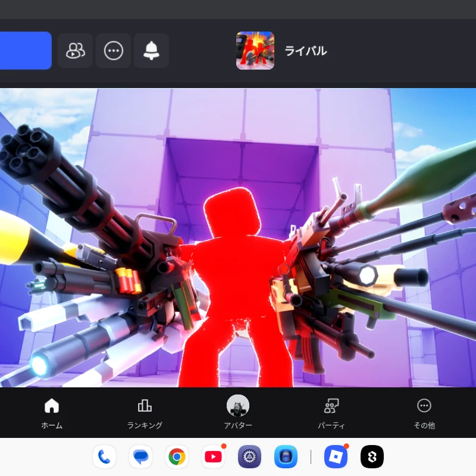Open the ランキング tab

(x=145, y=413)
